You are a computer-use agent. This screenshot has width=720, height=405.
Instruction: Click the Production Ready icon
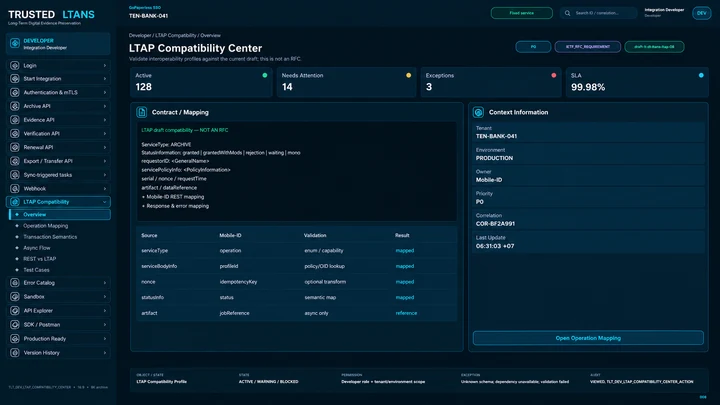[15, 339]
